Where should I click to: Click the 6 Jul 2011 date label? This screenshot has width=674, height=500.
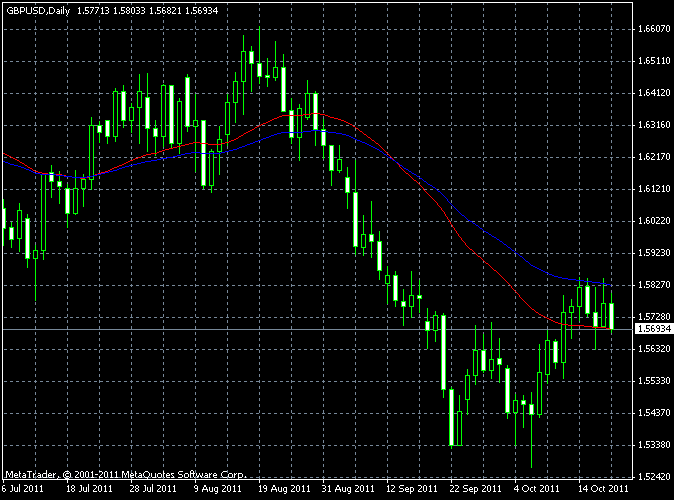(x=21, y=490)
